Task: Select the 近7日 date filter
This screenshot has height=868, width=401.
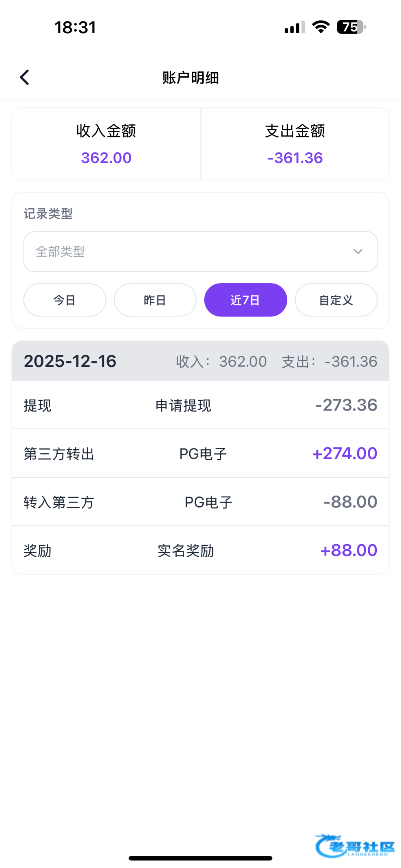Action: (246, 300)
